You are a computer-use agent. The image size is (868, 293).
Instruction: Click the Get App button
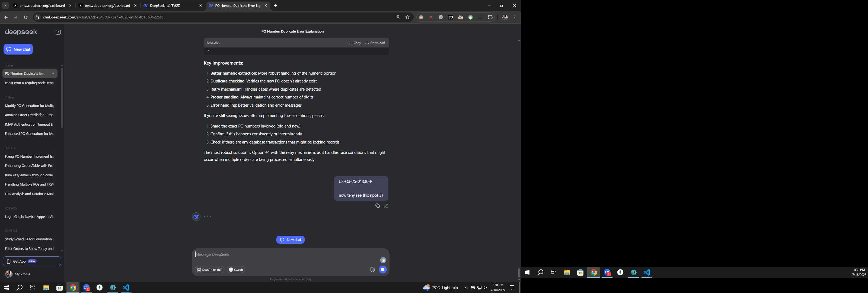32,261
